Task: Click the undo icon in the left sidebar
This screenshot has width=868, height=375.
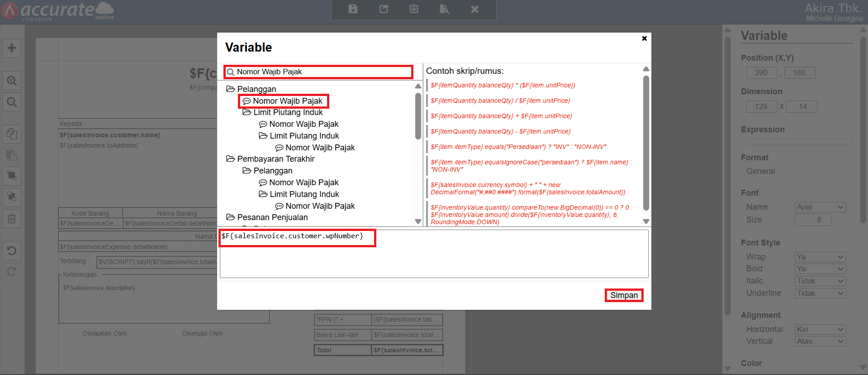Action: click(12, 250)
